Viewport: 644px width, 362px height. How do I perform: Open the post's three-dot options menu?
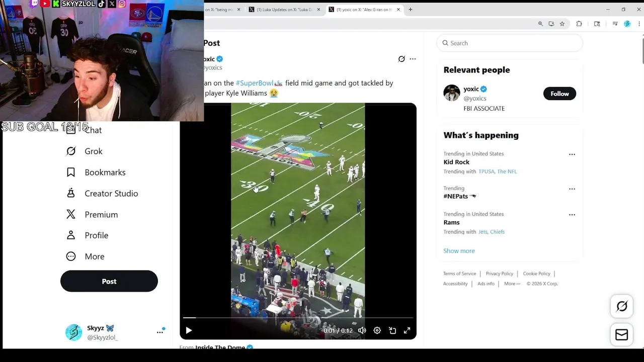coord(413,59)
